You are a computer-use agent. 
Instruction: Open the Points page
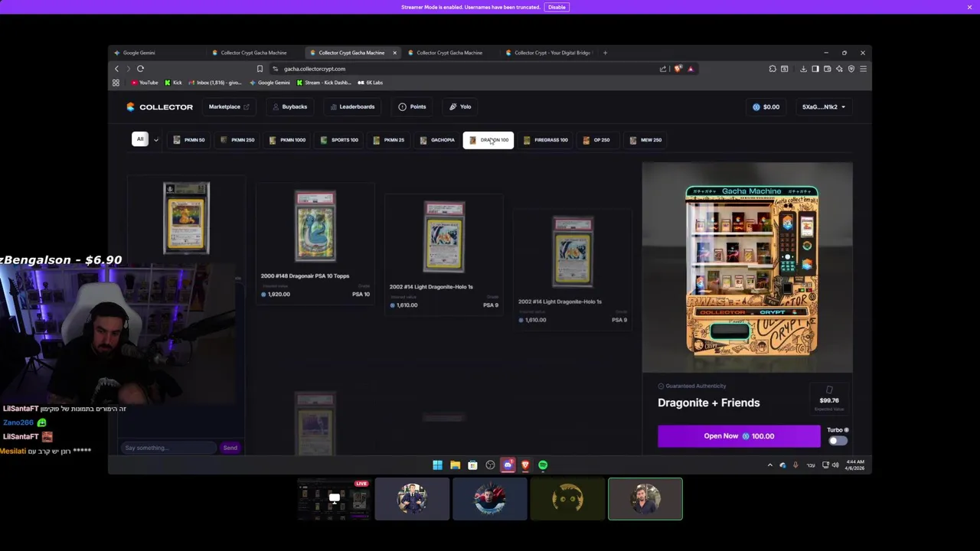click(412, 107)
